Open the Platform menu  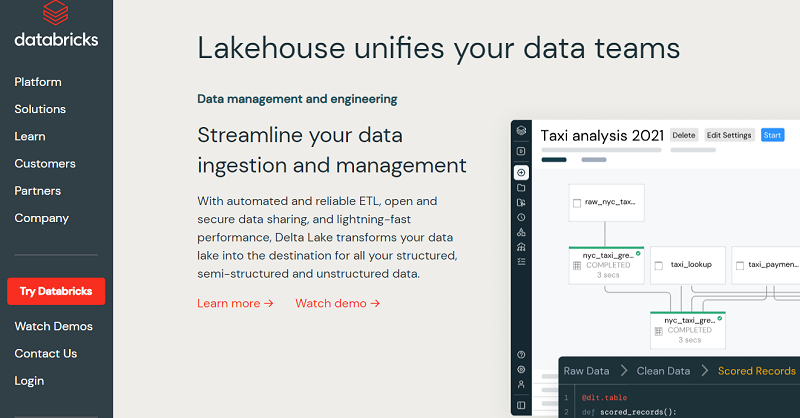(x=38, y=82)
